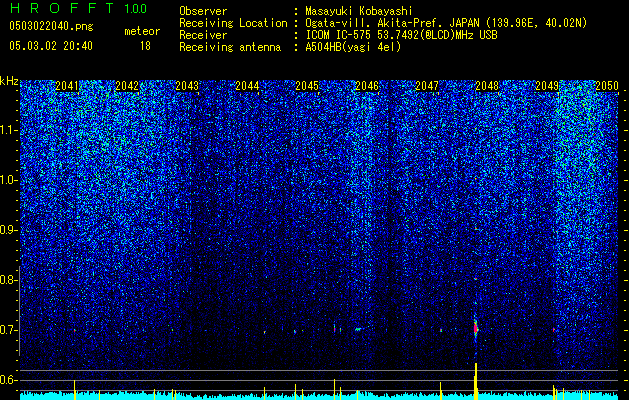
Task: Click the 'Receiving antenna' label
Action: click(230, 47)
